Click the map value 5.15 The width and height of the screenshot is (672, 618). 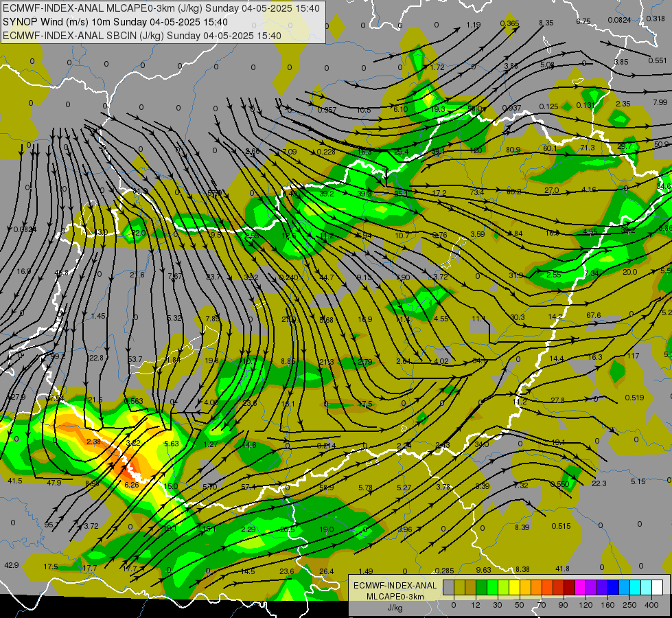(x=638, y=481)
